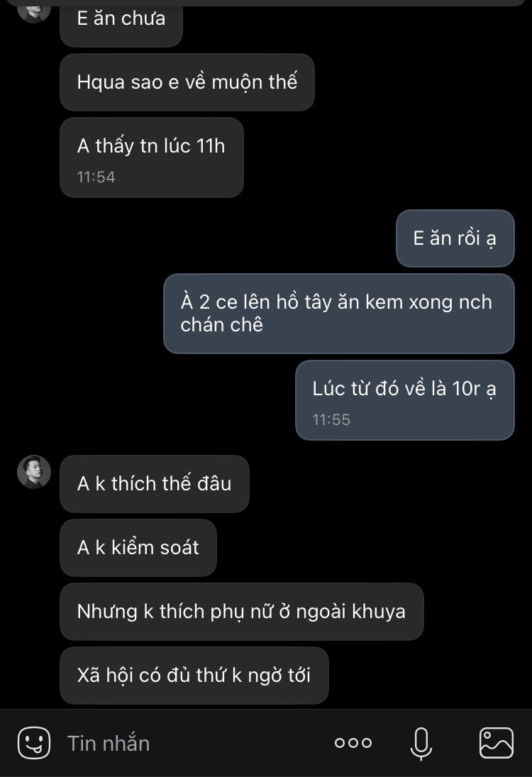
Task: Tap the 'A k kiểm soát' message bubble
Action: tap(138, 547)
